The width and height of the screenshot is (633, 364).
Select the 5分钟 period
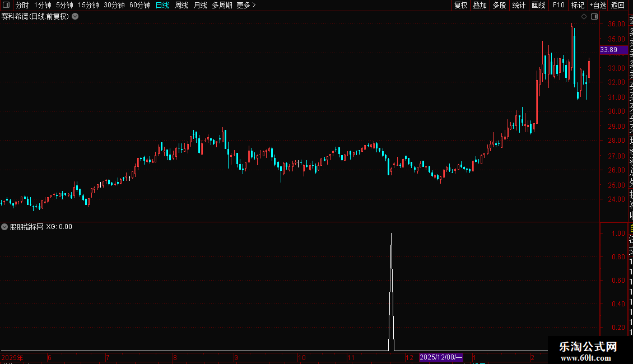(64, 5)
